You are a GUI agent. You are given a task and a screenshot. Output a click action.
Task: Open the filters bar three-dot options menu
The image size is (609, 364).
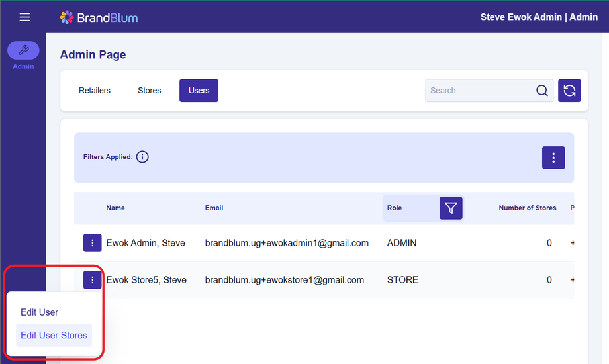coord(553,158)
